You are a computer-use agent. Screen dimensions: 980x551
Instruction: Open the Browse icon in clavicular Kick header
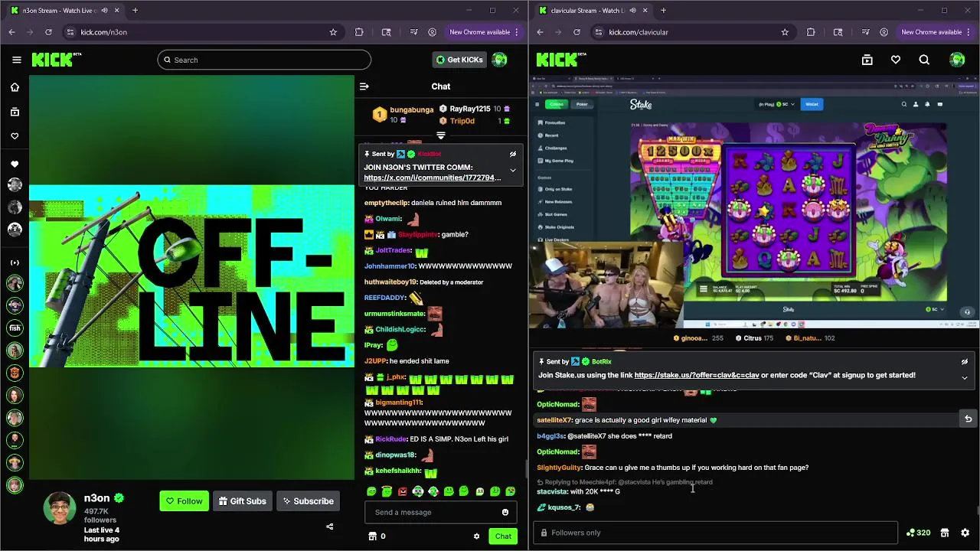tap(867, 60)
